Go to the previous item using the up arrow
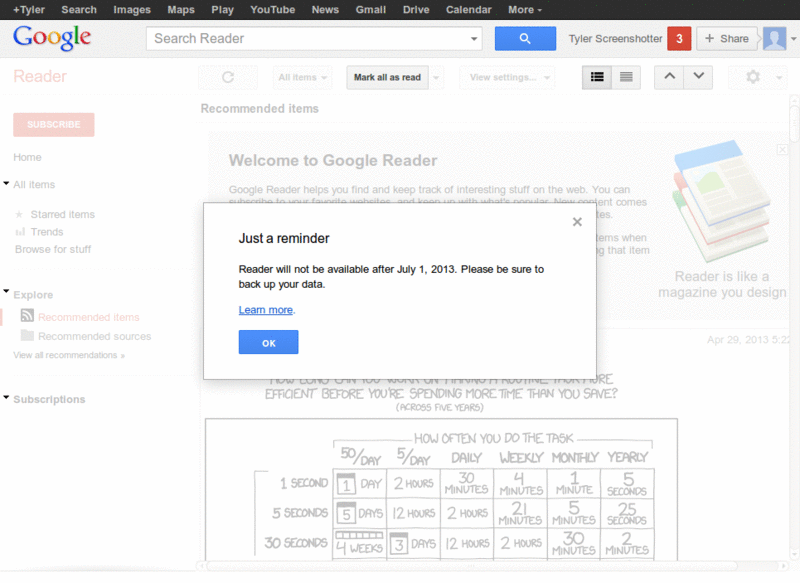The width and height of the screenshot is (800, 583). (x=671, y=77)
